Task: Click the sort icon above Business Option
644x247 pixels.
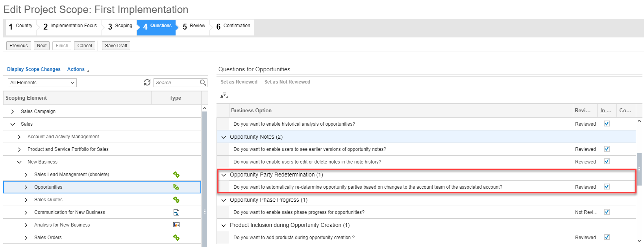Action: (x=224, y=95)
